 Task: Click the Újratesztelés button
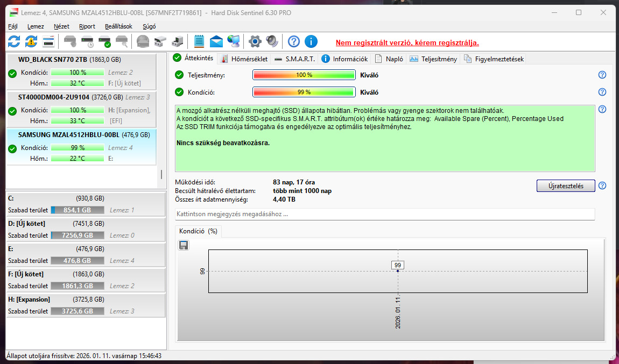(566, 185)
